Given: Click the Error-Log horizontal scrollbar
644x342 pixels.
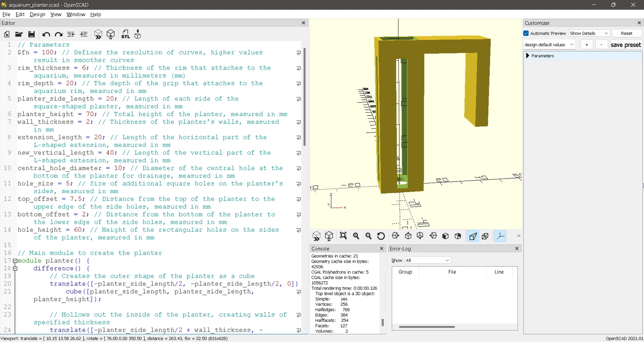Looking at the screenshot, I should pos(427,327).
